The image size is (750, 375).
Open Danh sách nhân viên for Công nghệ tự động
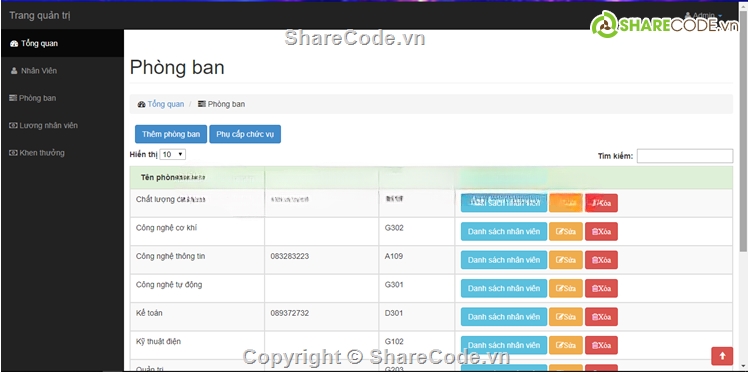(504, 288)
